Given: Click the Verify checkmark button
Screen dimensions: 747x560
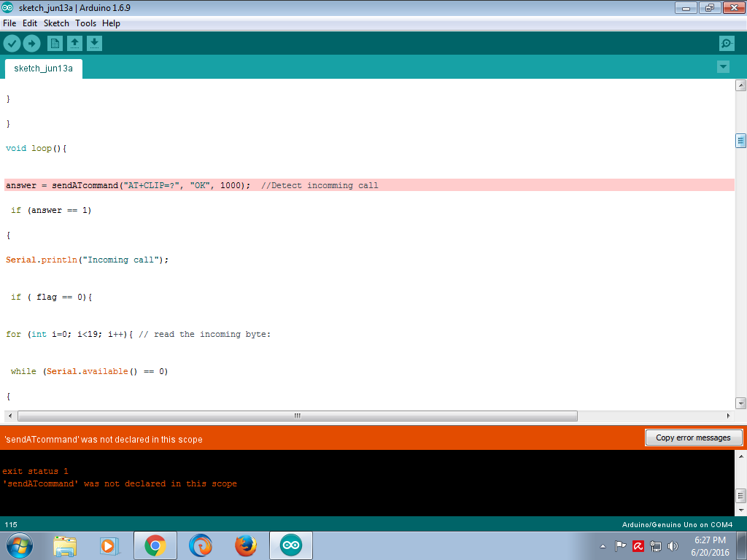Looking at the screenshot, I should (x=12, y=44).
